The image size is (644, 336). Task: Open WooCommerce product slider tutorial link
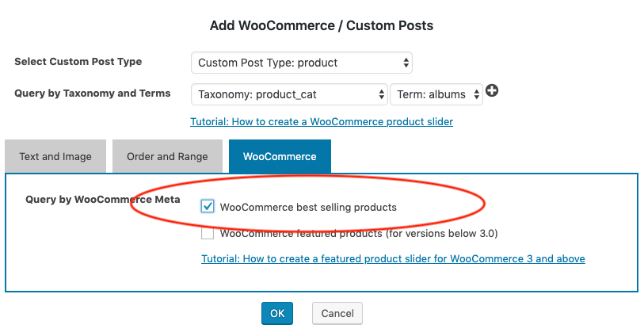(322, 122)
